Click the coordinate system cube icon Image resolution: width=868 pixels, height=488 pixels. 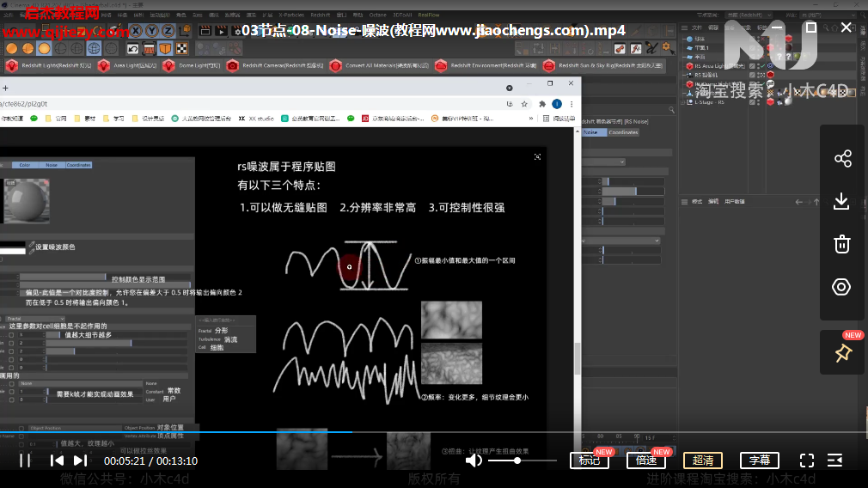185,31
